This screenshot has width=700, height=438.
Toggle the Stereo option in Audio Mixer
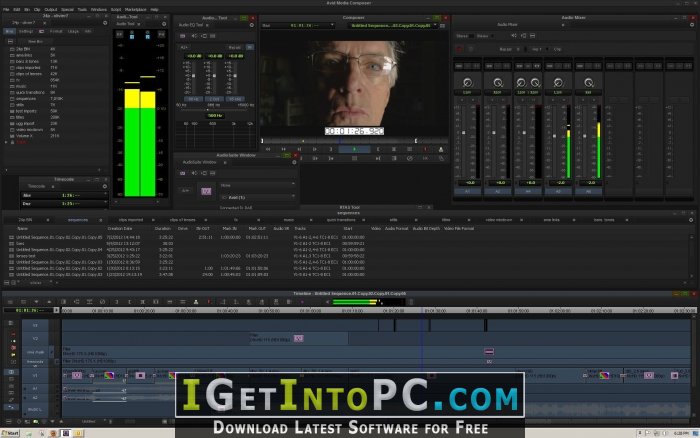(463, 36)
